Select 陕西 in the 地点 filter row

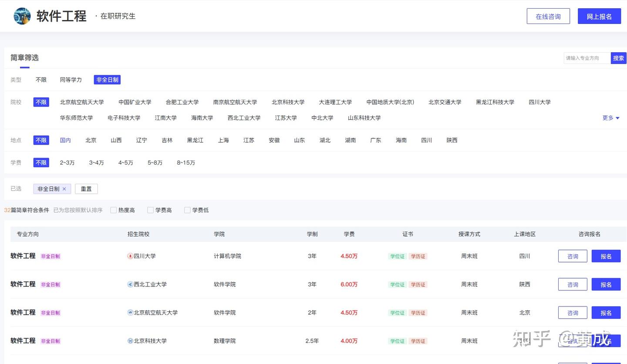coord(452,140)
